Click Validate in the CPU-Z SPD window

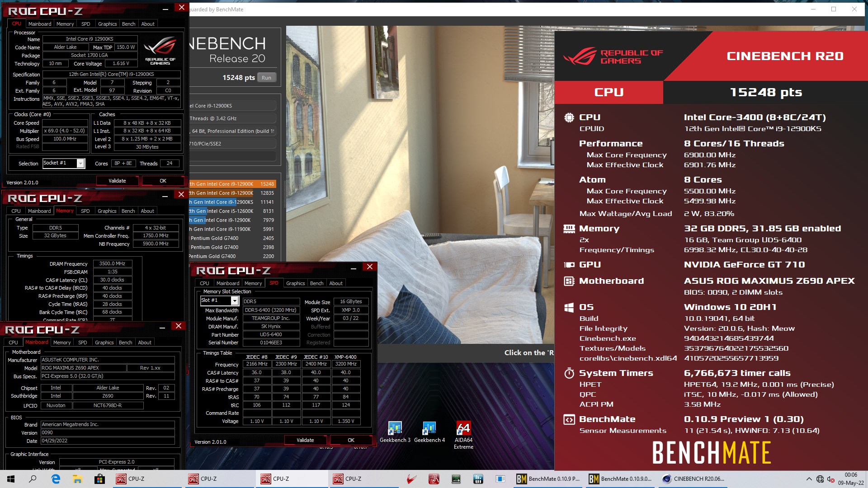[x=305, y=440]
